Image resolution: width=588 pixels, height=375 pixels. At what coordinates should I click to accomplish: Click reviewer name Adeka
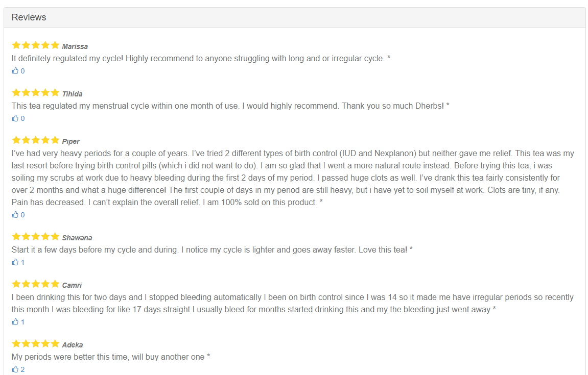73,345
